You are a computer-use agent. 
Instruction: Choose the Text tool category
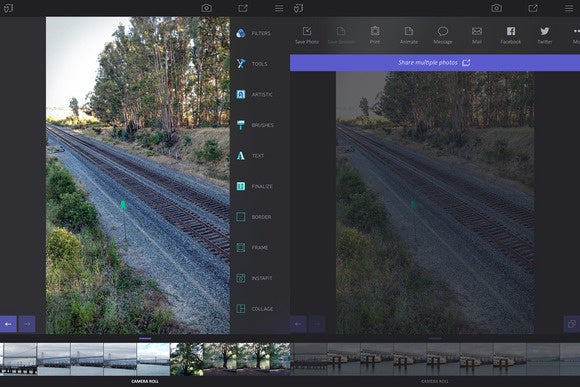[x=250, y=156]
